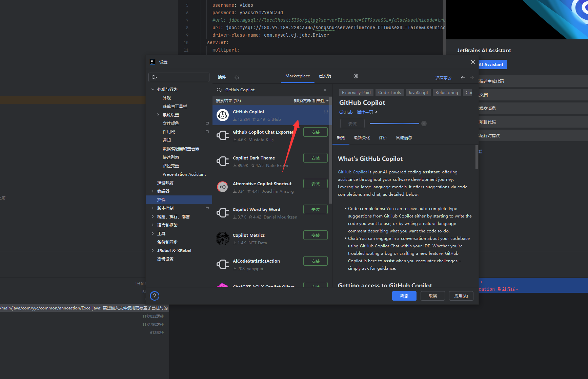Image resolution: width=588 pixels, height=379 pixels.
Task: Click the Marketplace plugin search field
Action: click(272, 90)
